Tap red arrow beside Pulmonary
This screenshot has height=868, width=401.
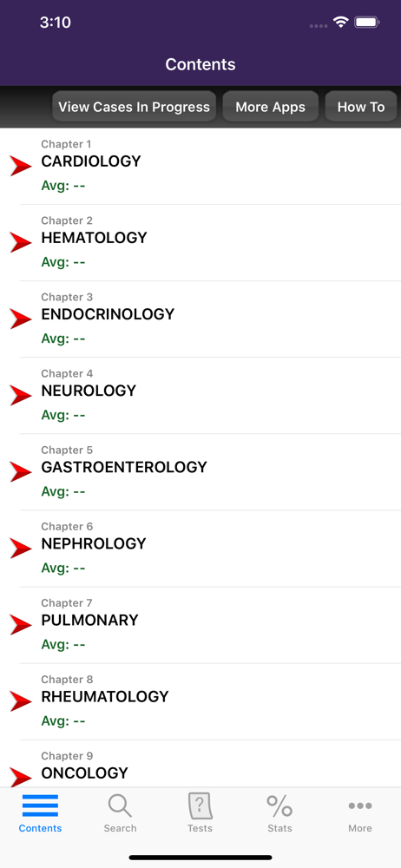[x=21, y=624]
